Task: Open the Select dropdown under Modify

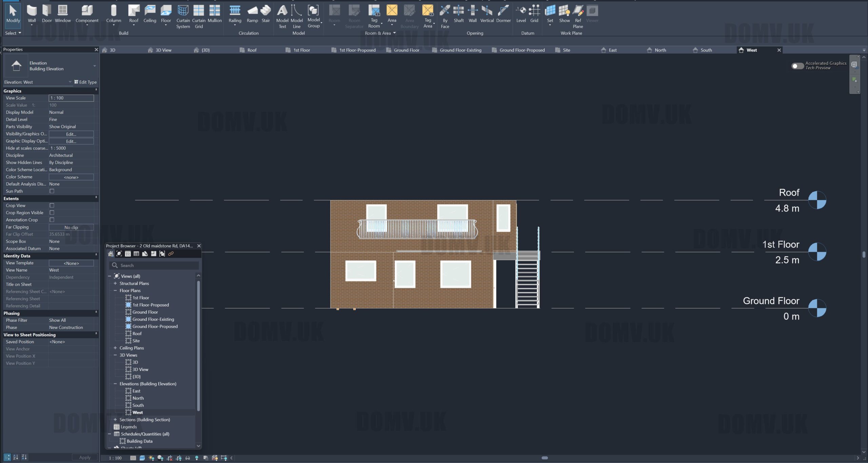Action: (x=13, y=33)
